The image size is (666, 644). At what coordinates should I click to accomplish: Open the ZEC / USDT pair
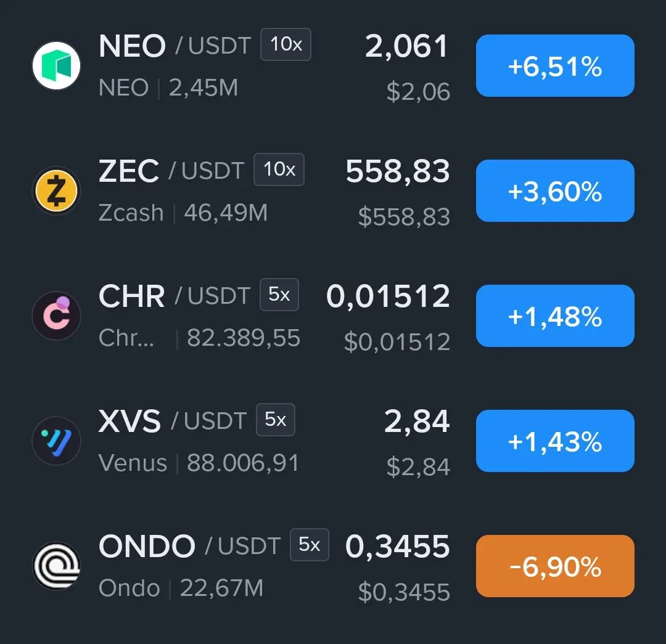171,171
